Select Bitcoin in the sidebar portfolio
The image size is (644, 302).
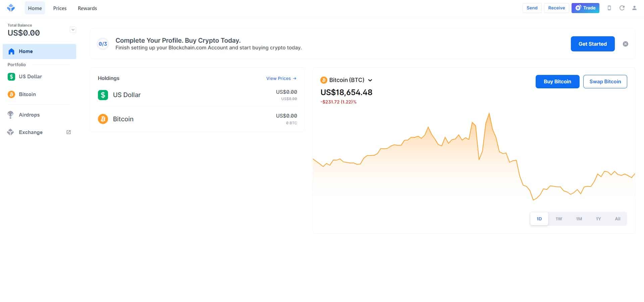point(27,94)
